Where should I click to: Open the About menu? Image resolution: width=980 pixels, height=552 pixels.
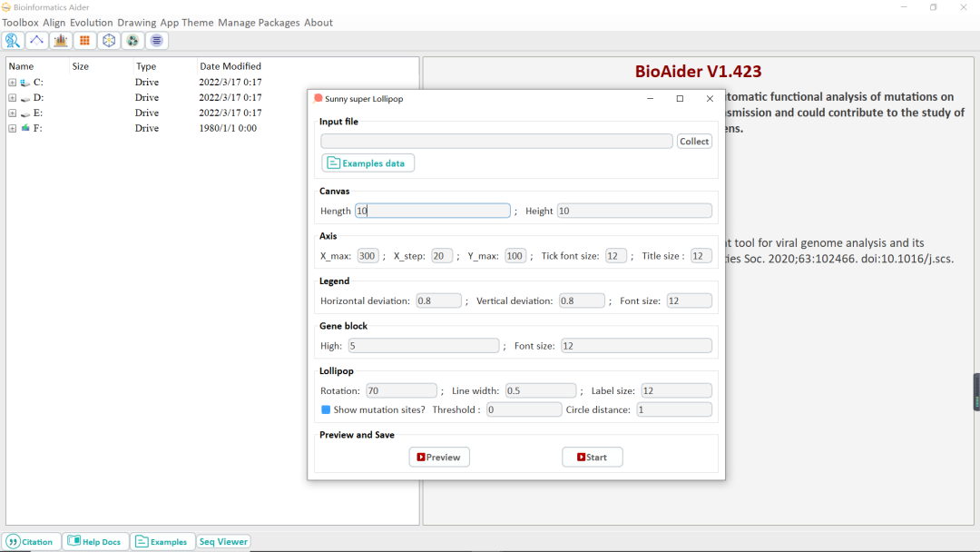(x=318, y=23)
